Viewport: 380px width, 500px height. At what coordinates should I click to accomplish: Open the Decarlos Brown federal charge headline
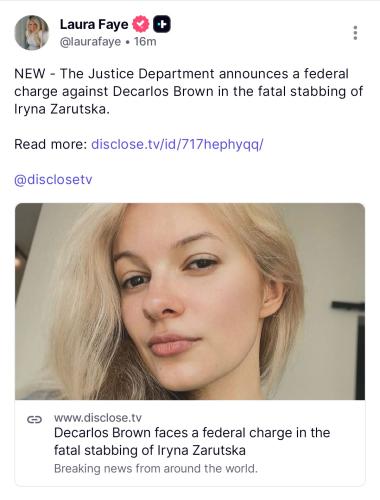pos(192,441)
